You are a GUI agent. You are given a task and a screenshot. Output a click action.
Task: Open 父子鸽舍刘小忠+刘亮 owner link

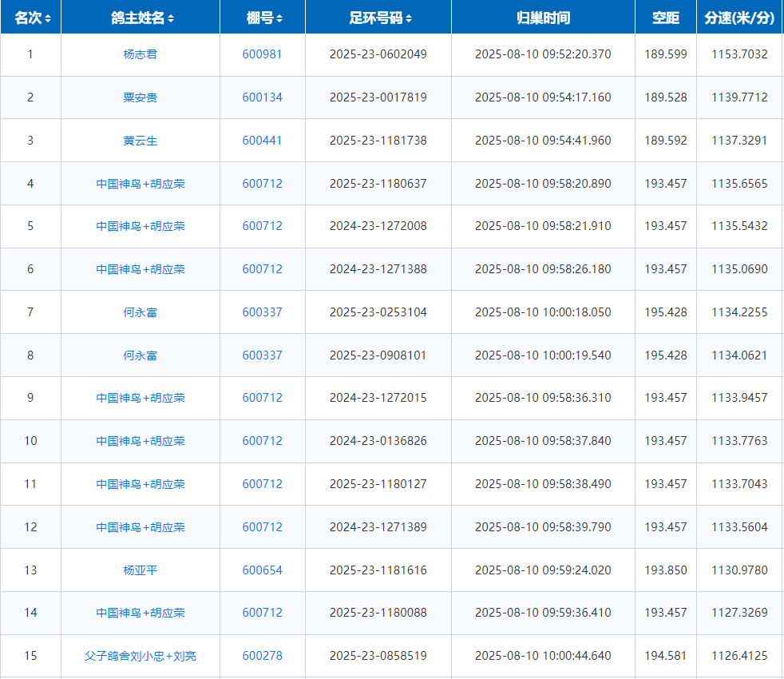pos(141,656)
